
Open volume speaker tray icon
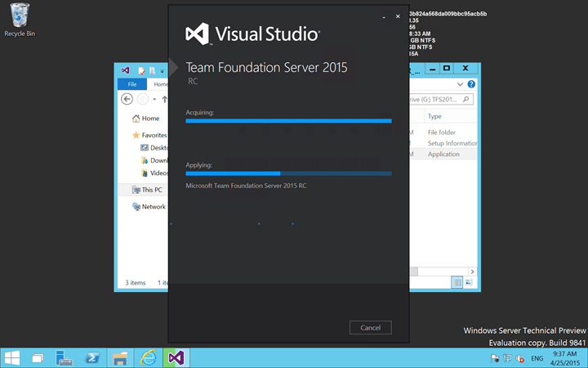(519, 358)
